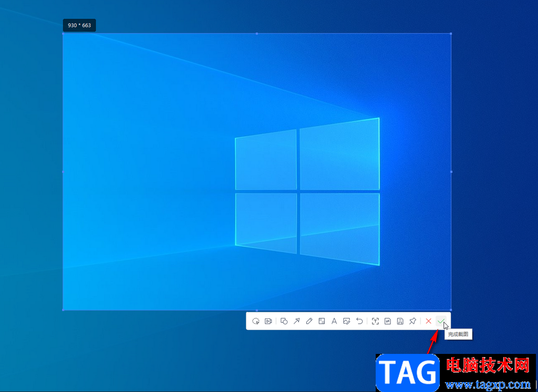This screenshot has width=538, height=392.
Task: Click the top-right selection corner handle
Action: click(451, 33)
